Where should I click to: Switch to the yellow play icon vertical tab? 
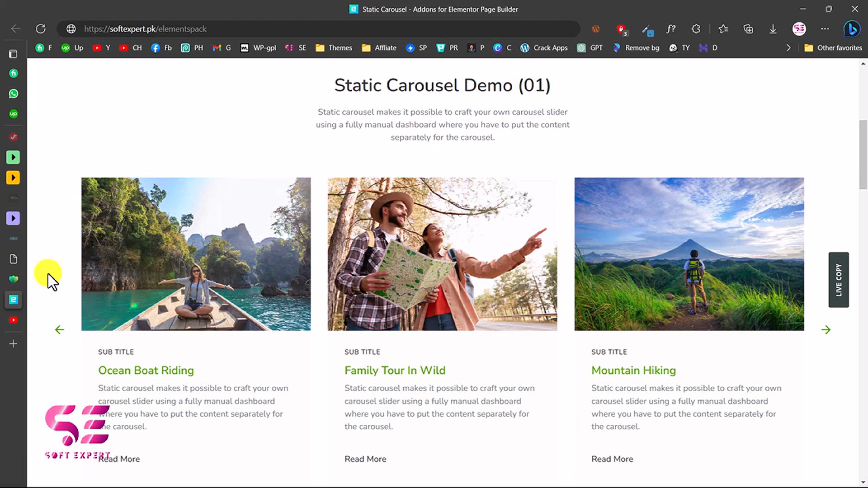13,178
